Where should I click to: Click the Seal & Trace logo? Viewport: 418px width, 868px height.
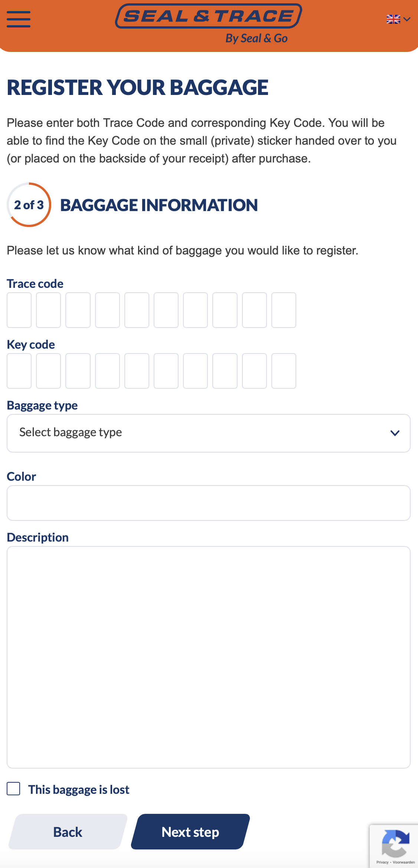tap(209, 16)
